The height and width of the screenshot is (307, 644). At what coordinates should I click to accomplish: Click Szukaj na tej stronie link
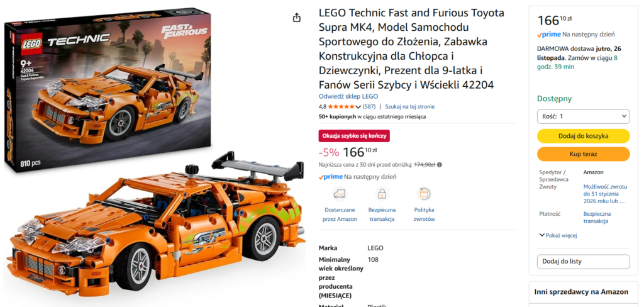[409, 106]
